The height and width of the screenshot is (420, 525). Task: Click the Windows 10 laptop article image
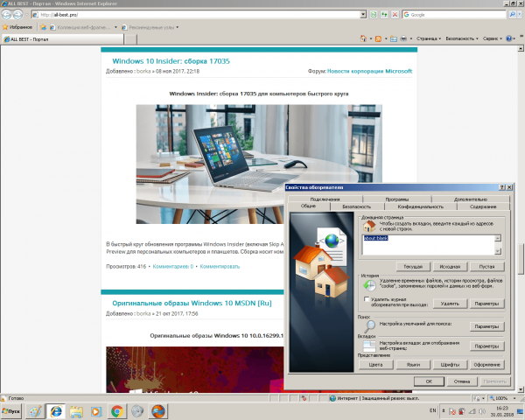259,164
